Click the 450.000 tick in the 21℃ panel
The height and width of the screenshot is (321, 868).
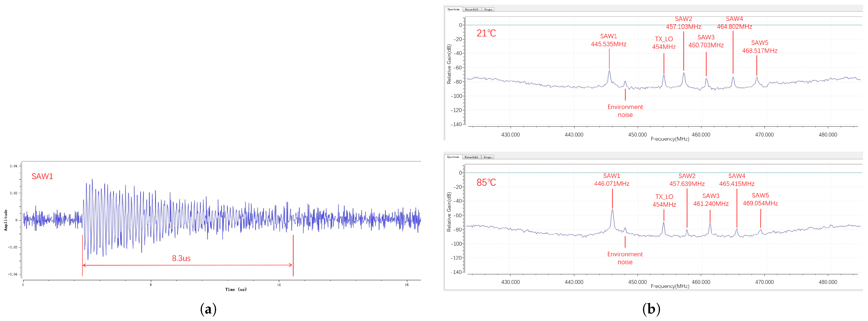pos(637,135)
